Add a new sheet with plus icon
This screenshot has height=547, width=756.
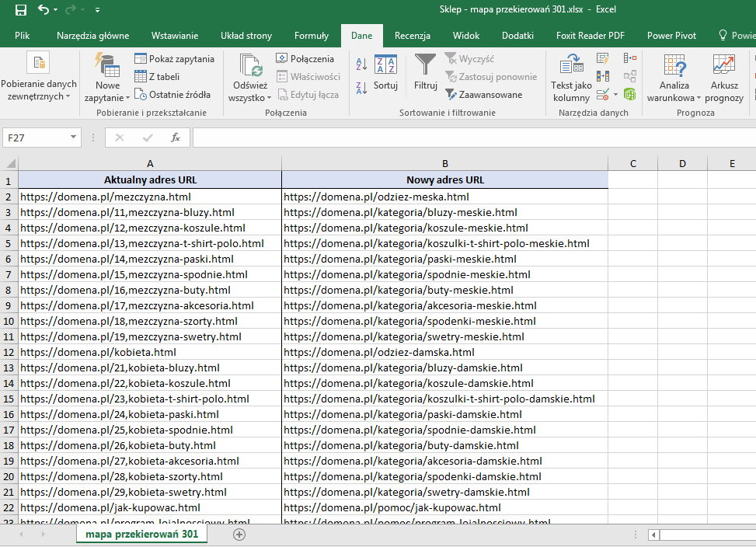[239, 535]
